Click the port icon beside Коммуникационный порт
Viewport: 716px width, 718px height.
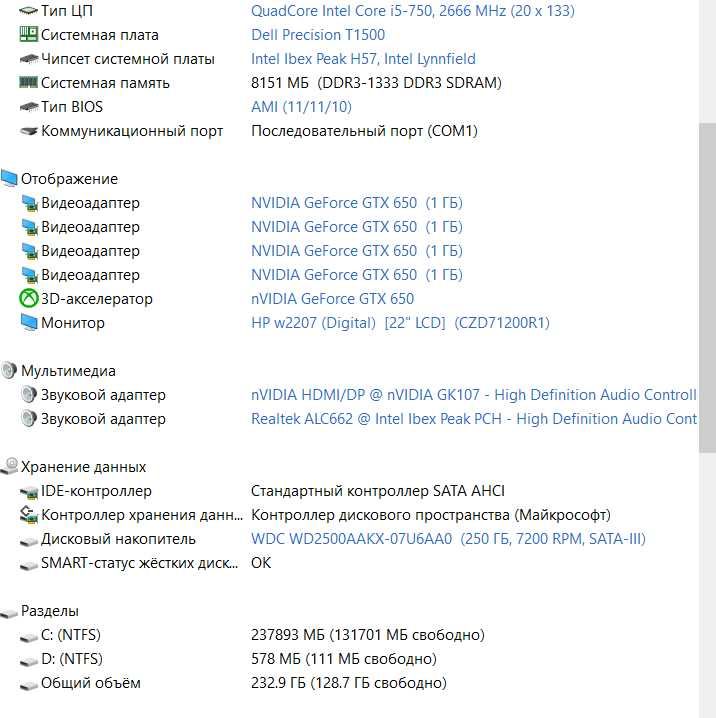pos(28,131)
